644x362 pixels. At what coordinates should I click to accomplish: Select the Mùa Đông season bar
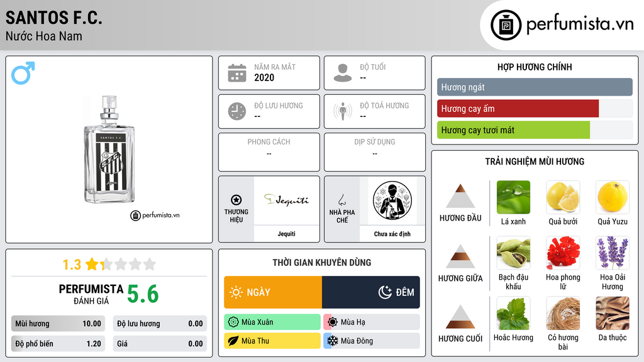(372, 341)
